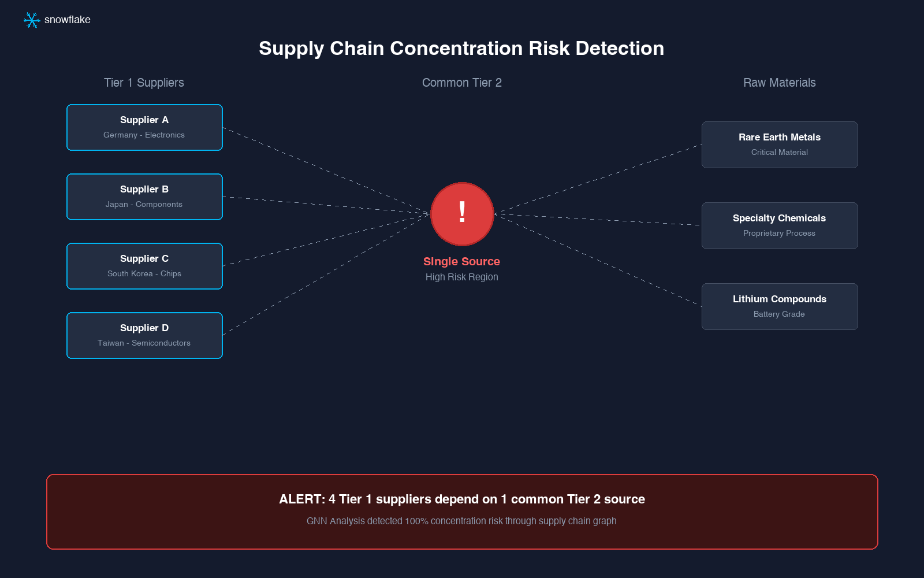Click the Single Source label

(461, 262)
